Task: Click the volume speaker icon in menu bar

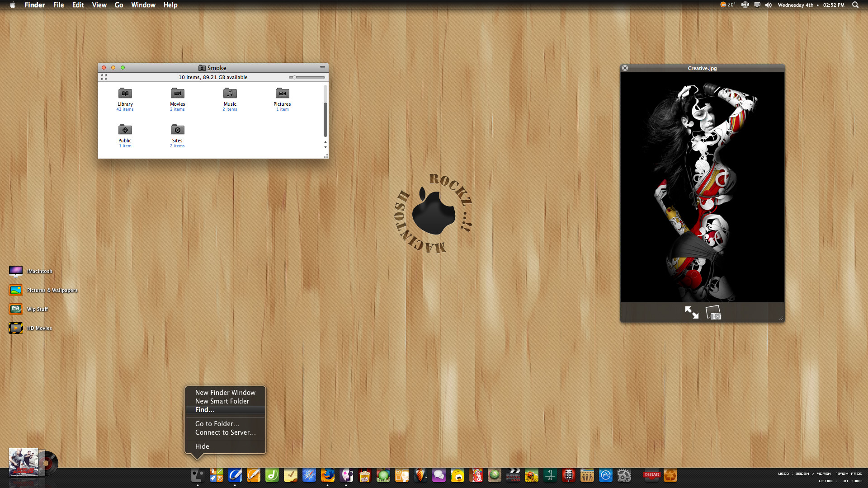Action: (769, 5)
